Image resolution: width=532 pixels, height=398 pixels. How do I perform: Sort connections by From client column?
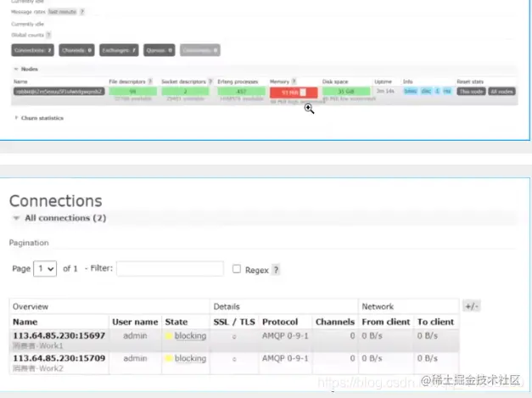[386, 322]
